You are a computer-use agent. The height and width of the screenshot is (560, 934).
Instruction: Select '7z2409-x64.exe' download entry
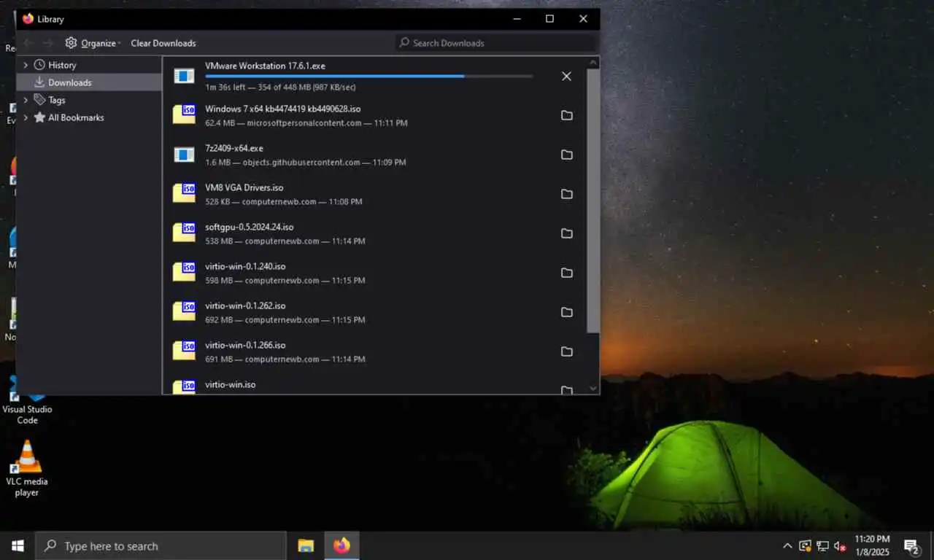374,155
